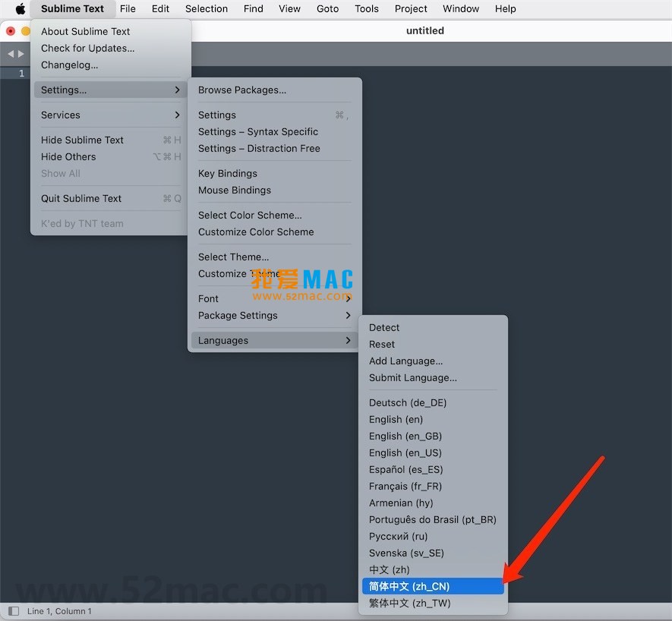Switch language to Русский (ru)
Image resolution: width=672 pixels, height=621 pixels.
coord(433,537)
